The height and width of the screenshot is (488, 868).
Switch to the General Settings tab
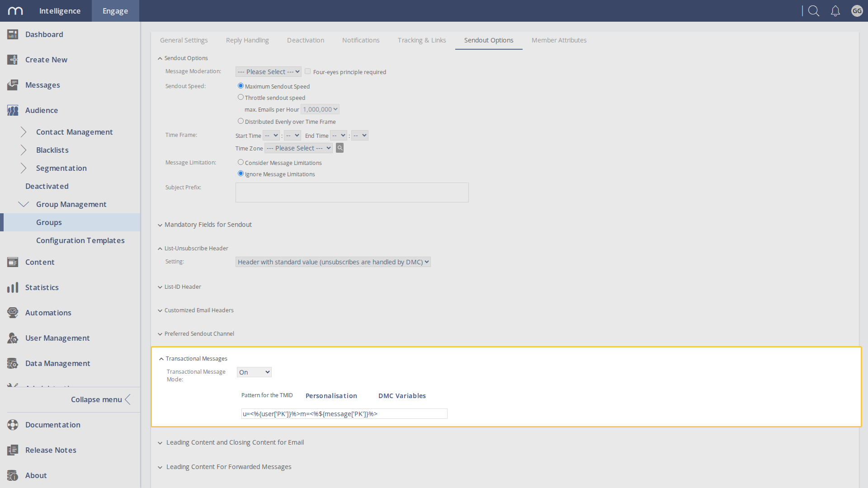[184, 40]
